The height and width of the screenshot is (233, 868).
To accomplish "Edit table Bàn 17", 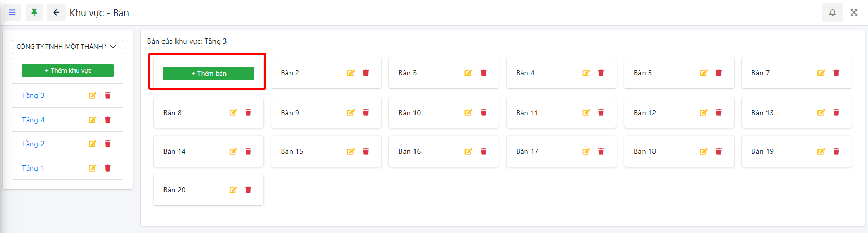I will pos(586,152).
